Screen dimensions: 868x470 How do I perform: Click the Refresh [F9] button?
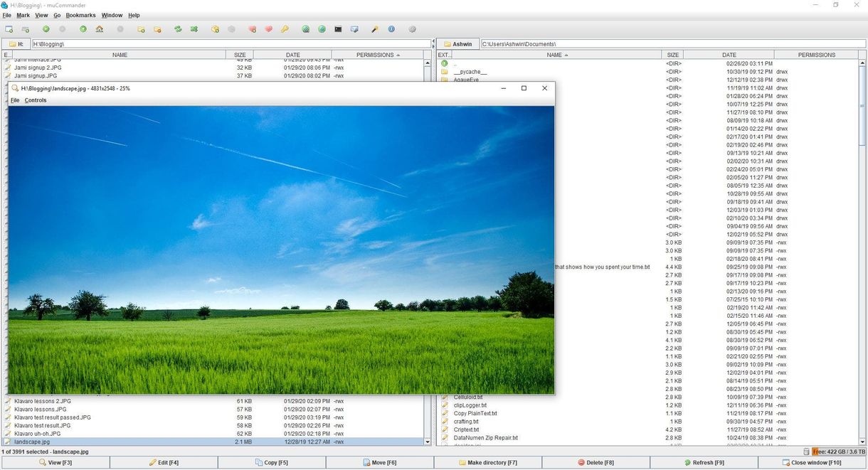tap(704, 462)
